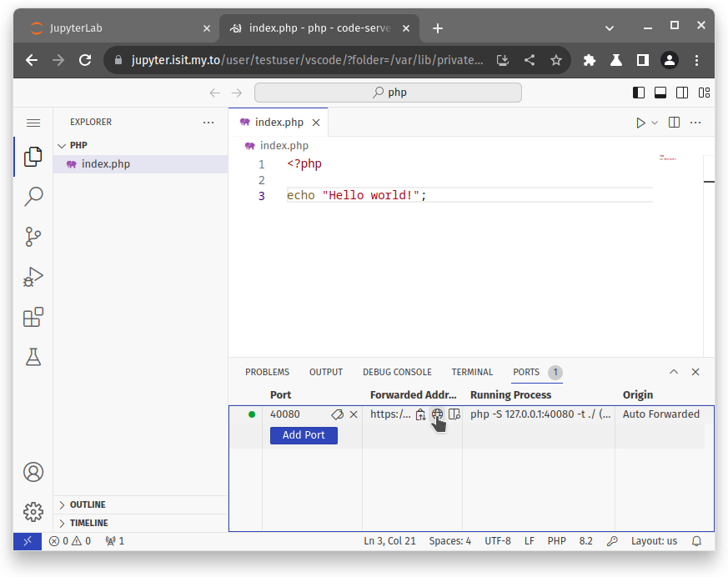This screenshot has width=728, height=577.
Task: Open forwarded port 40080 in browser
Action: click(437, 414)
